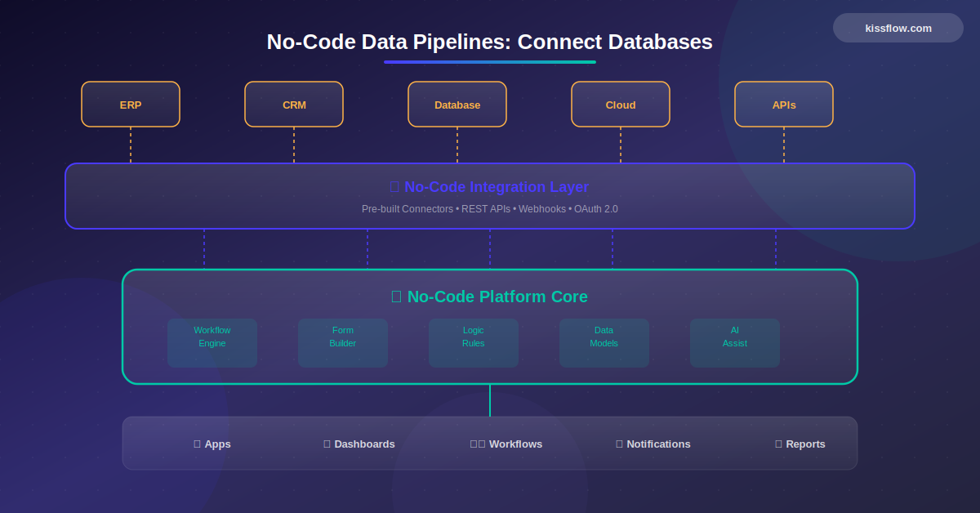This screenshot has width=980, height=513.
Task: Select the APIs source box
Action: 784,105
